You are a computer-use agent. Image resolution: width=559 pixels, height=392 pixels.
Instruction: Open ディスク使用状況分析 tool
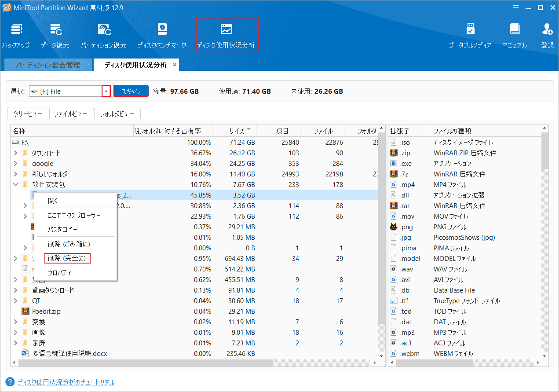coord(226,35)
